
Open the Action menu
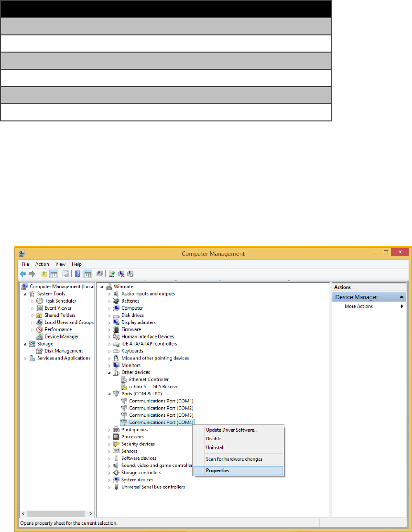42,264
